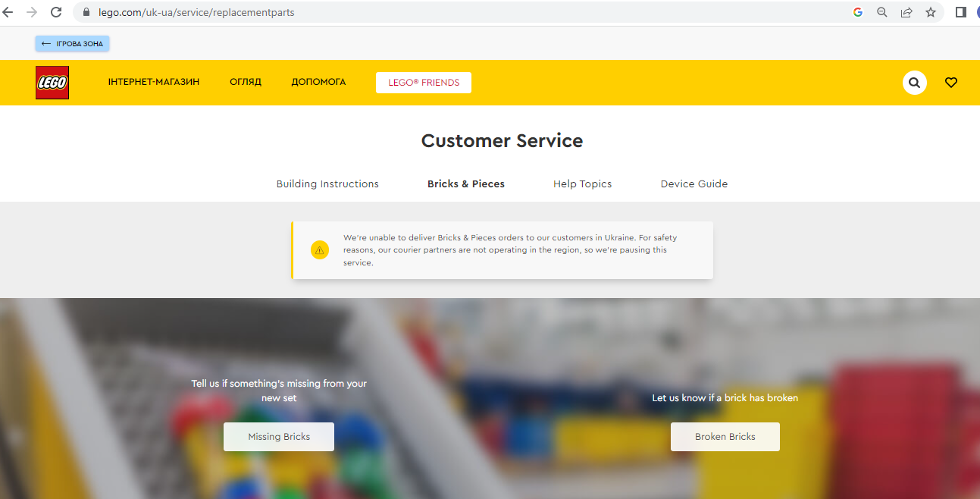
Task: Bookmark this page with star icon
Action: tap(931, 12)
